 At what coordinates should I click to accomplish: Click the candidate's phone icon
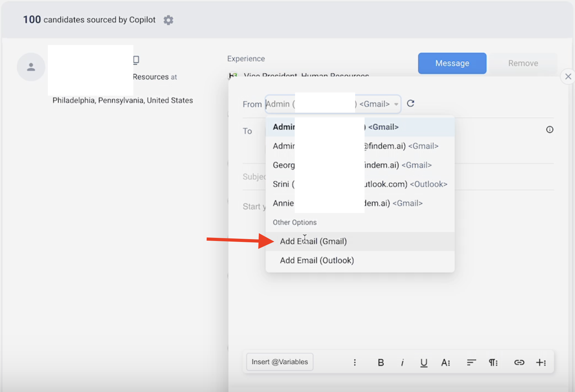click(136, 60)
